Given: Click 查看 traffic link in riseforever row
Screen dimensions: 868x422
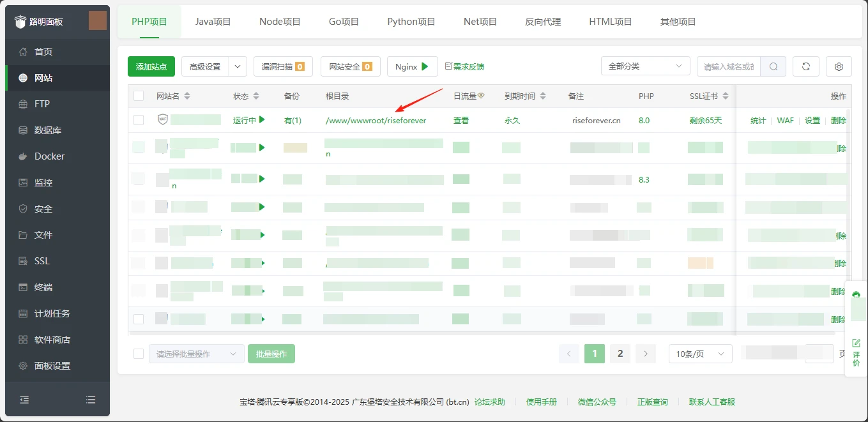Looking at the screenshot, I should [461, 120].
